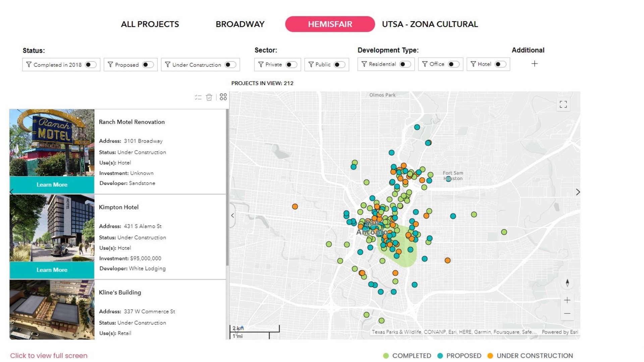
Task: Clear selected projects using the trash icon
Action: (209, 98)
